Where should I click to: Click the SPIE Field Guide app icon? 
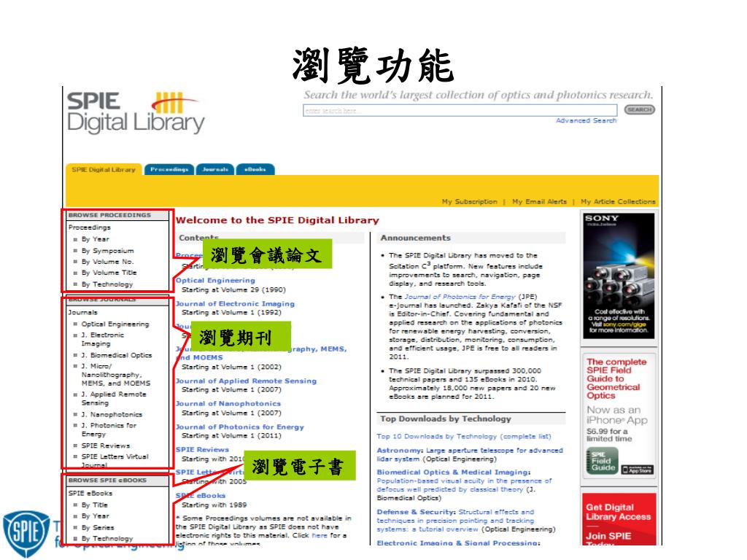602,461
